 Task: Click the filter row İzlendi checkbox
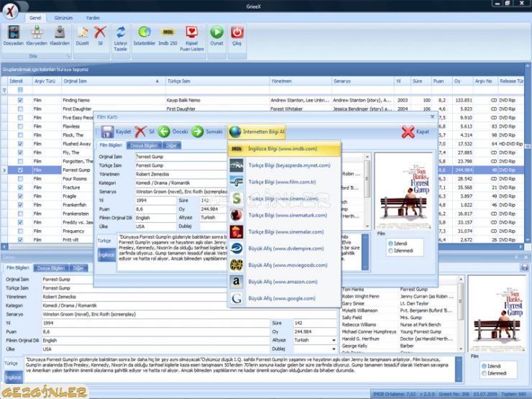(x=20, y=90)
